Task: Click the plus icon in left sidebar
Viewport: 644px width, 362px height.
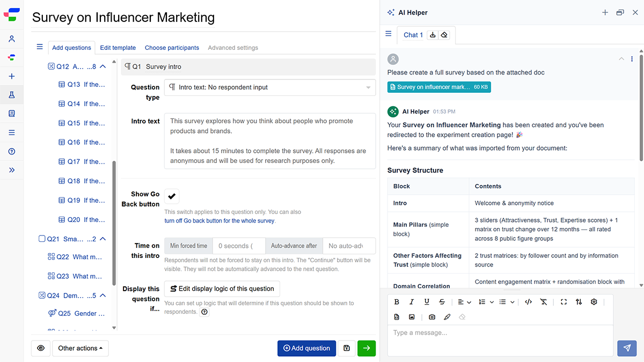Action: click(12, 76)
